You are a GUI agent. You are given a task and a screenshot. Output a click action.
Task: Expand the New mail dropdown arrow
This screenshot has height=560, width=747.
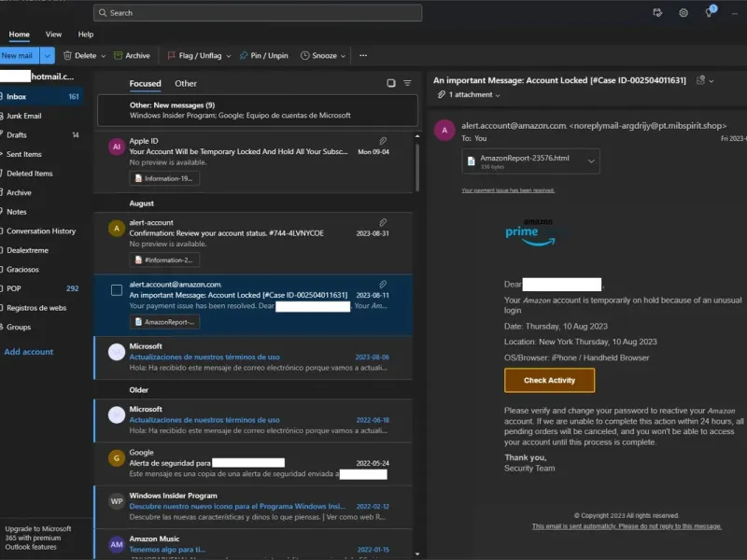point(48,56)
